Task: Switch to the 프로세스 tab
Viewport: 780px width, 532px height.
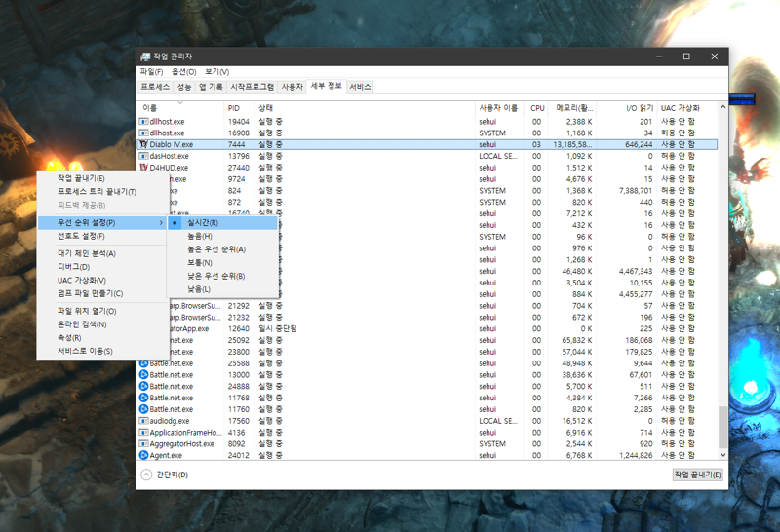Action: (x=155, y=87)
